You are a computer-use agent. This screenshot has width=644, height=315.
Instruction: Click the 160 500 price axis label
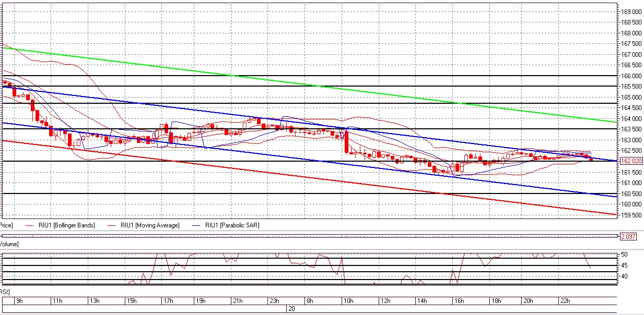tap(632, 193)
